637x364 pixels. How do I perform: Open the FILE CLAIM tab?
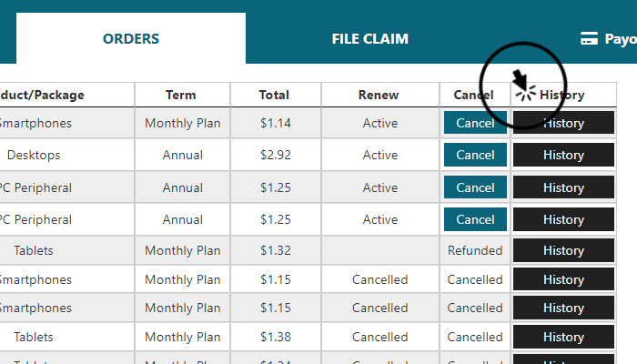tap(369, 38)
